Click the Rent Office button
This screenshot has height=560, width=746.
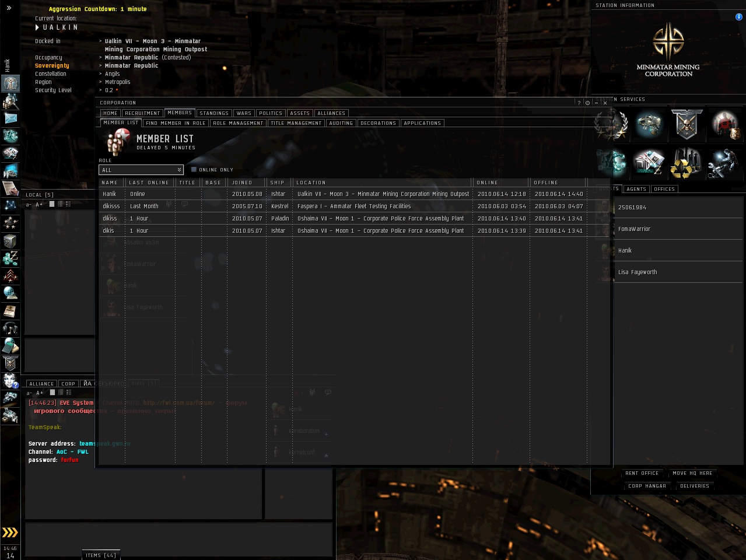tap(642, 473)
